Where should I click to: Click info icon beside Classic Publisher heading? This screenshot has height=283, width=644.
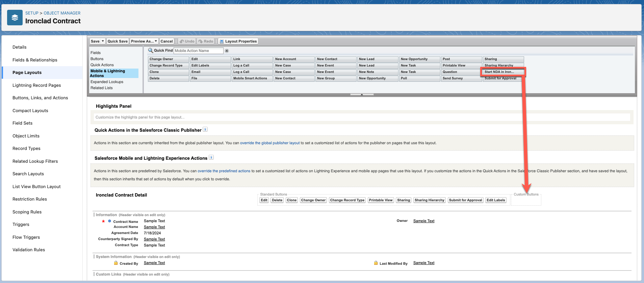tap(205, 129)
